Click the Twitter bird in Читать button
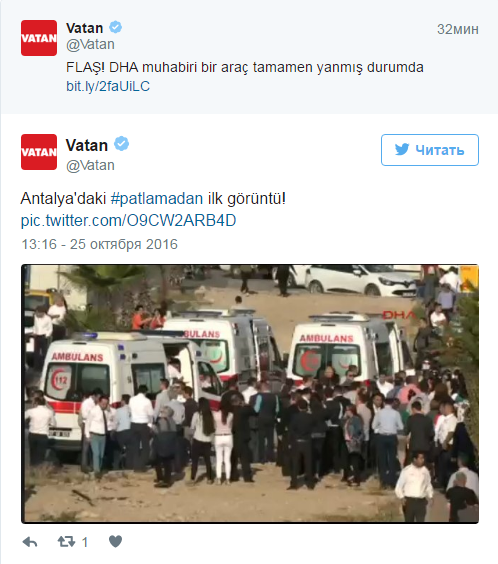The height and width of the screenshot is (564, 498). (402, 150)
